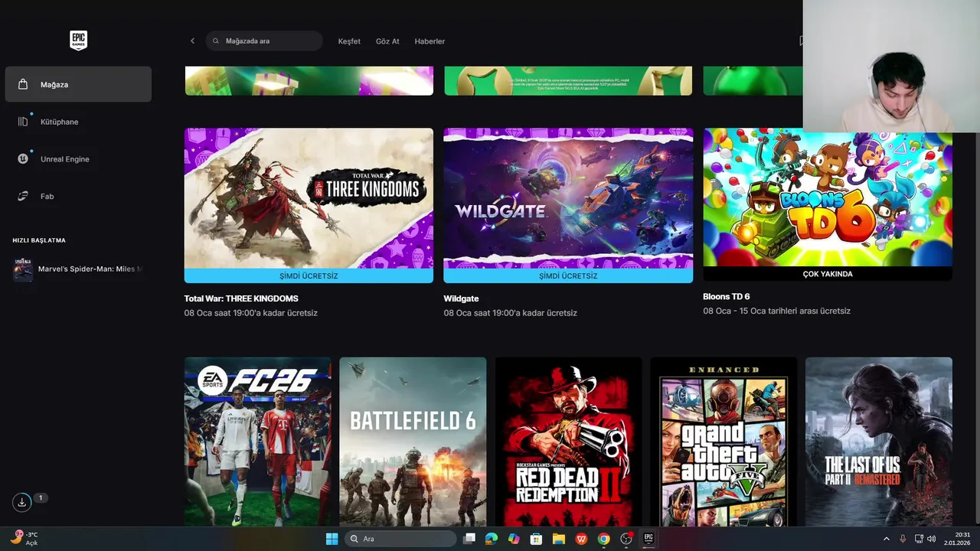Open the Windows Start menu
980x551 pixels.
coord(332,539)
